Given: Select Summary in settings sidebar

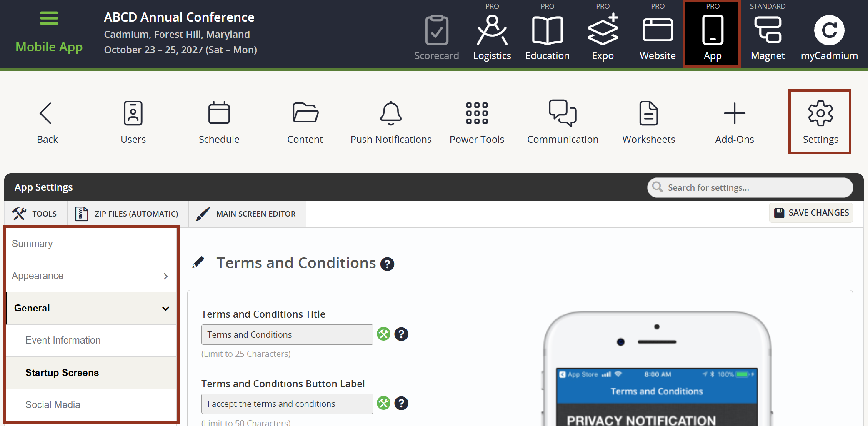Looking at the screenshot, I should pos(91,244).
